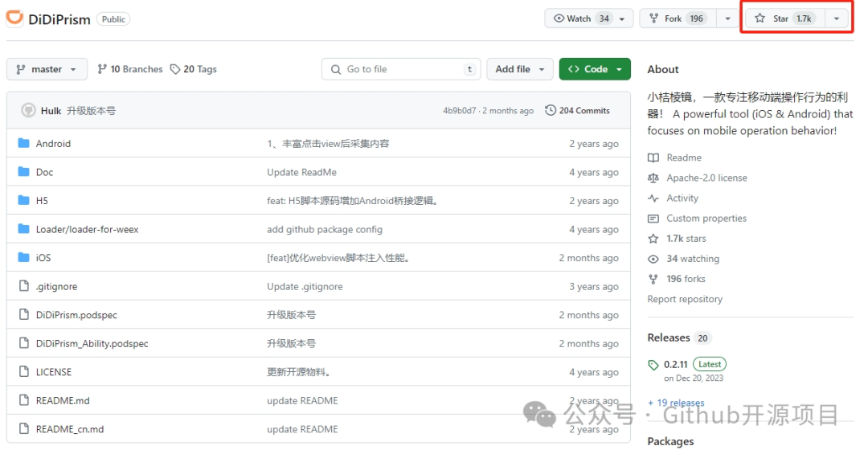View the 204 Commits history

click(x=577, y=110)
